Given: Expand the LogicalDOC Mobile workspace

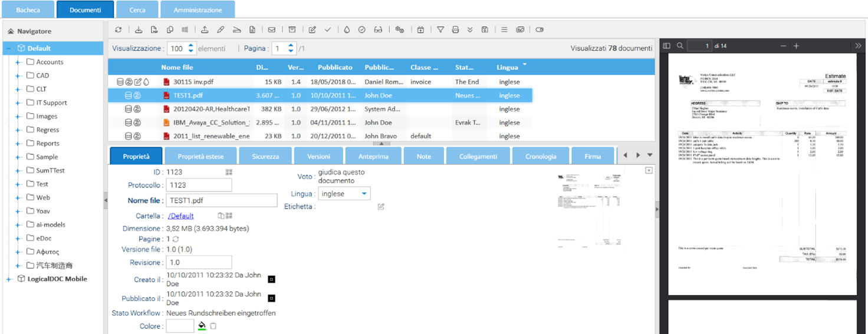Looking at the screenshot, I should point(9,279).
